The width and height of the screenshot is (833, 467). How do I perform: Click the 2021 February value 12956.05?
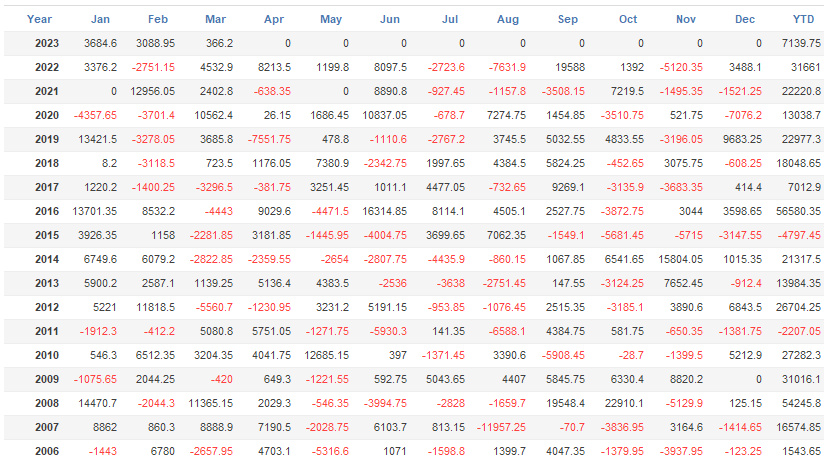click(x=148, y=91)
